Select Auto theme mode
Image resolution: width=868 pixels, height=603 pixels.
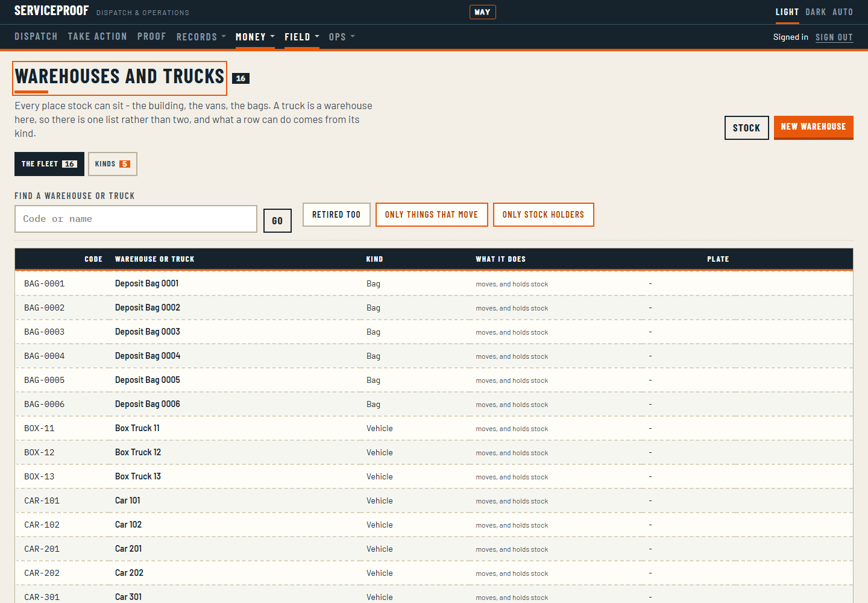click(x=843, y=12)
